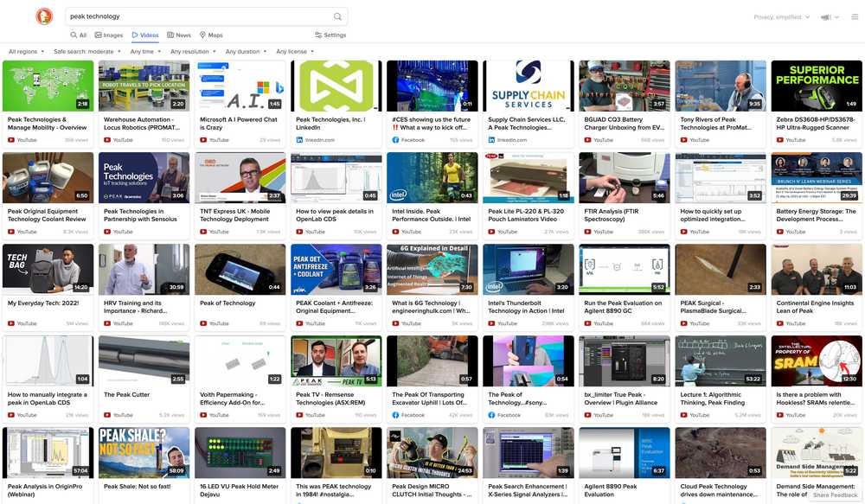The image size is (865, 504).
Task: Open the News search tab
Action: pos(179,35)
